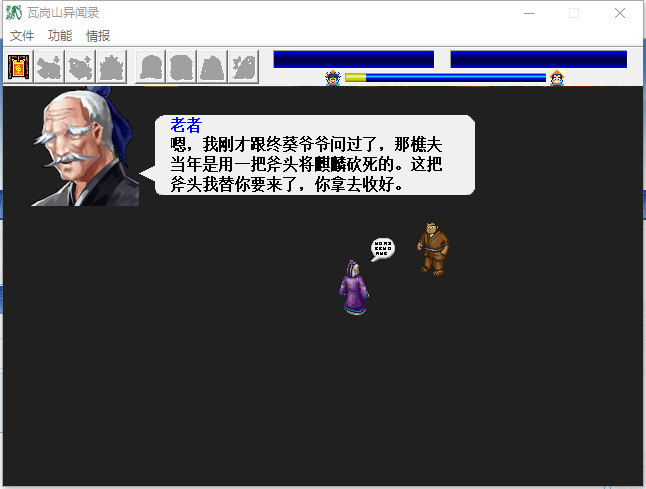Image resolution: width=646 pixels, height=489 pixels.
Task: Click the greyed map icon with up arrow
Action: 80,67
